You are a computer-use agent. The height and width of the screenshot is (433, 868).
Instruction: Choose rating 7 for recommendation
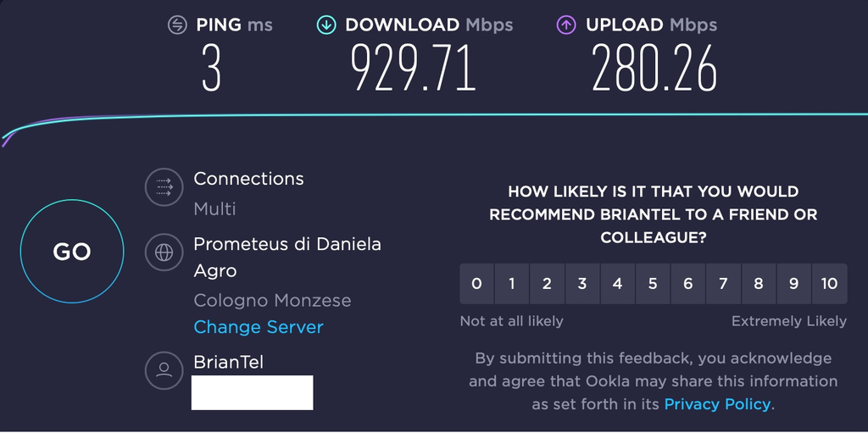[723, 284]
